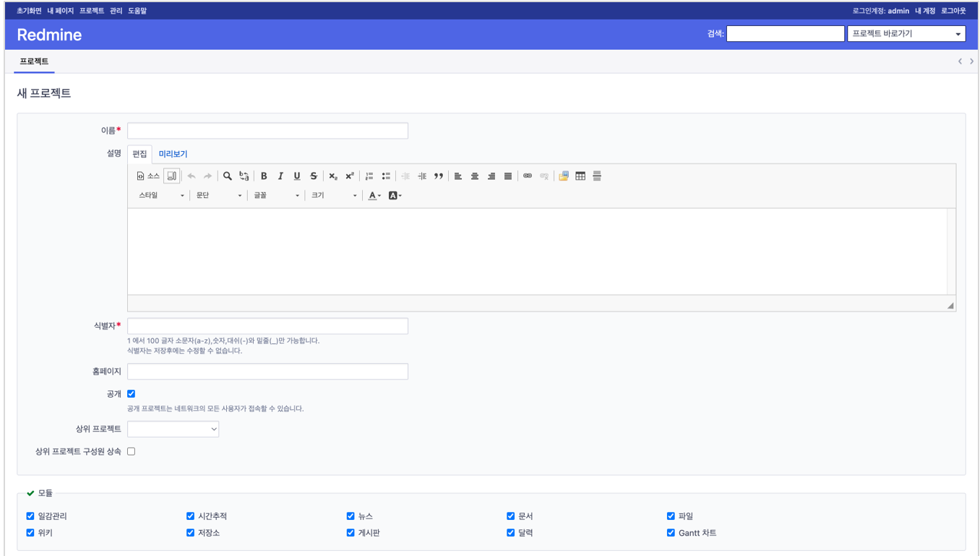Open the 크기 font size dropdown
980x556 pixels.
point(334,195)
